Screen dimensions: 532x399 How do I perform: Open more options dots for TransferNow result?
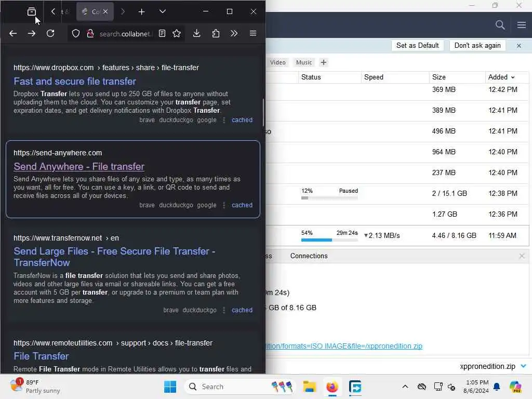coord(223,310)
